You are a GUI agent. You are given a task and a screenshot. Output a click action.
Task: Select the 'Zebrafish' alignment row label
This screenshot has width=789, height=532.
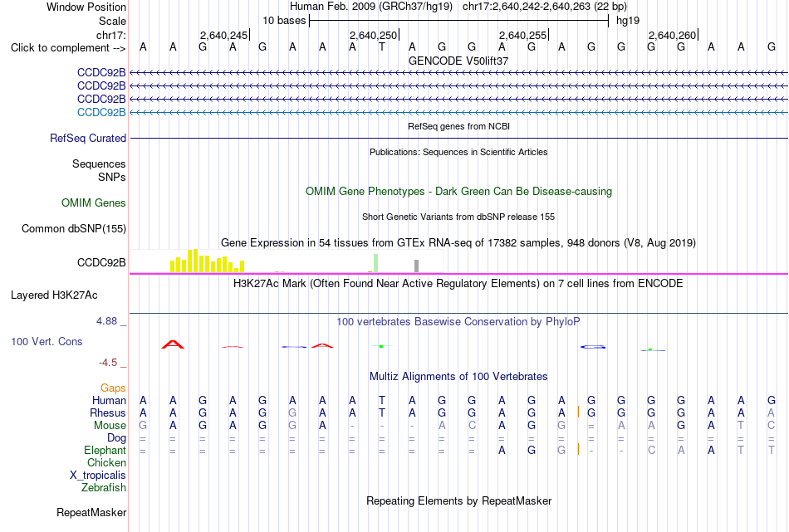[103, 487]
